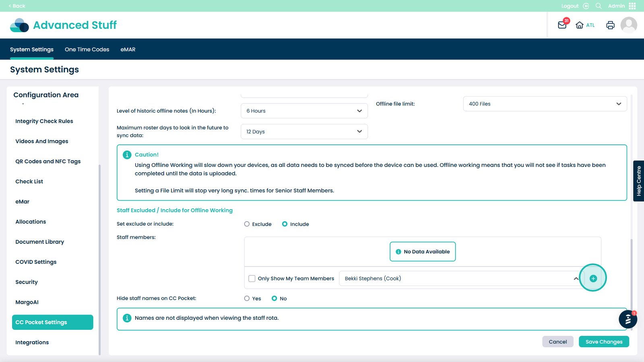Open the mail inbox with 31 notifications
This screenshot has width=644, height=362.
562,25
